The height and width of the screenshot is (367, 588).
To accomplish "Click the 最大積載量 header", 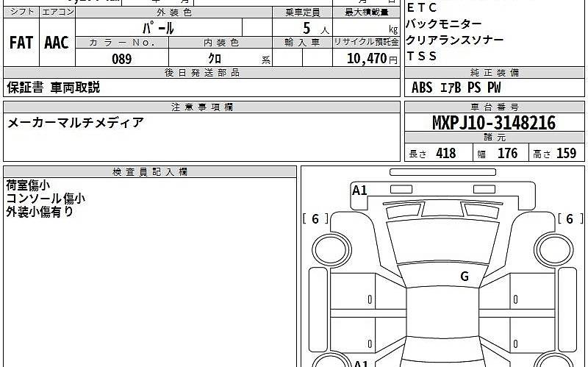I will coord(366,13).
